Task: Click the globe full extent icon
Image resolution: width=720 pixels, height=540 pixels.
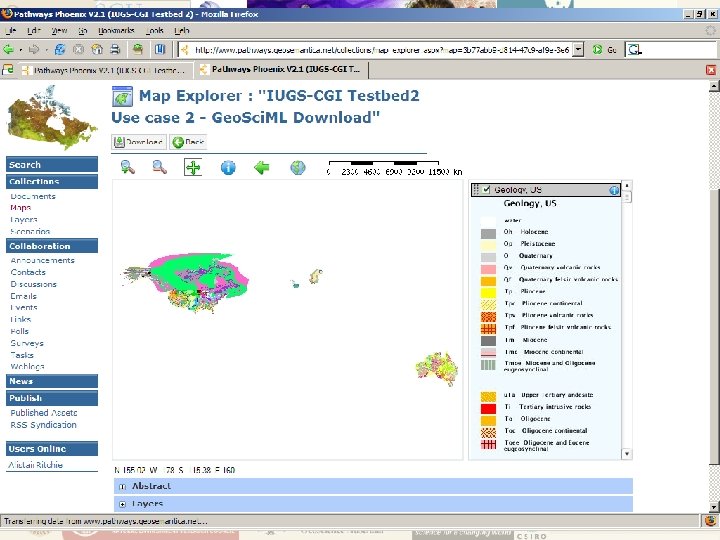Action: [298, 168]
